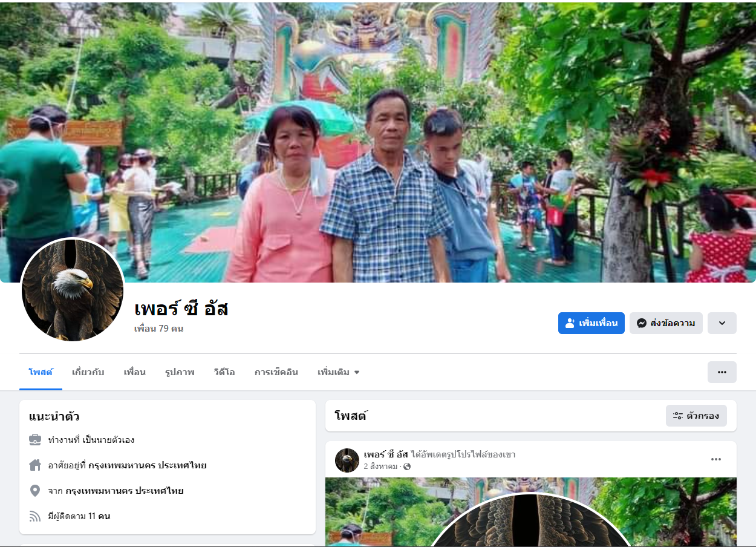Screen dimensions: 756x547
Task: Click the ทำงานที่ เป็นนายตัวเอง work text
Action: [x=91, y=440]
